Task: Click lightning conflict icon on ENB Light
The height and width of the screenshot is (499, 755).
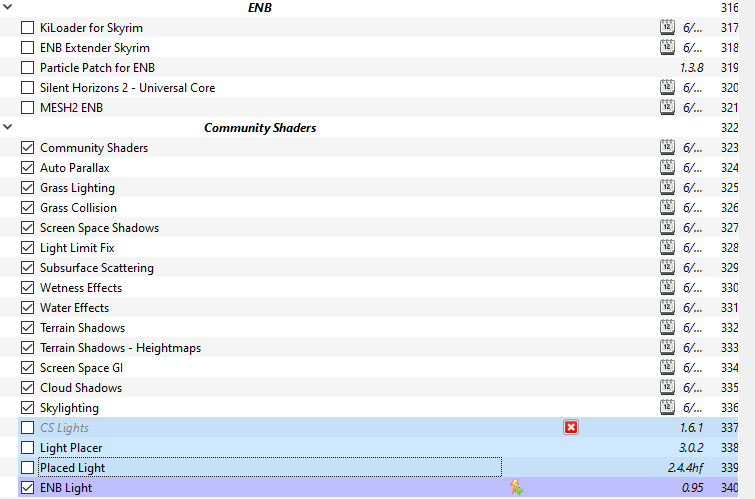Action: [516, 487]
